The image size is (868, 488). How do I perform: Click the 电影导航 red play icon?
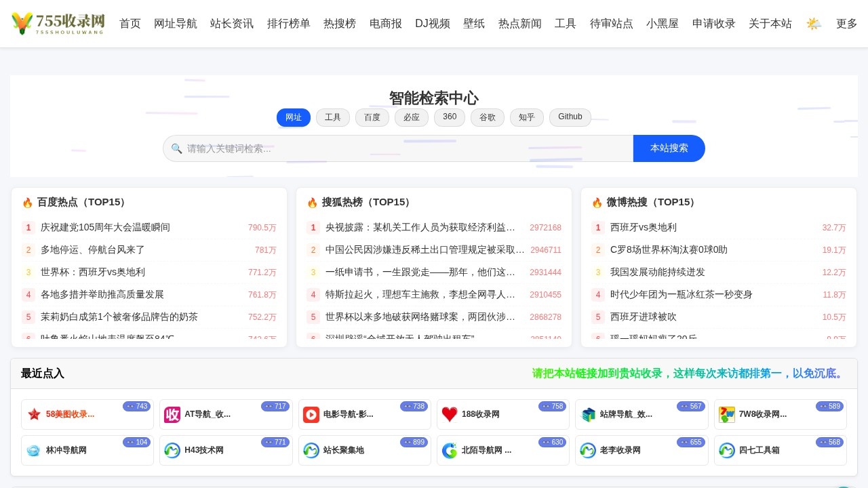pyautogui.click(x=311, y=414)
